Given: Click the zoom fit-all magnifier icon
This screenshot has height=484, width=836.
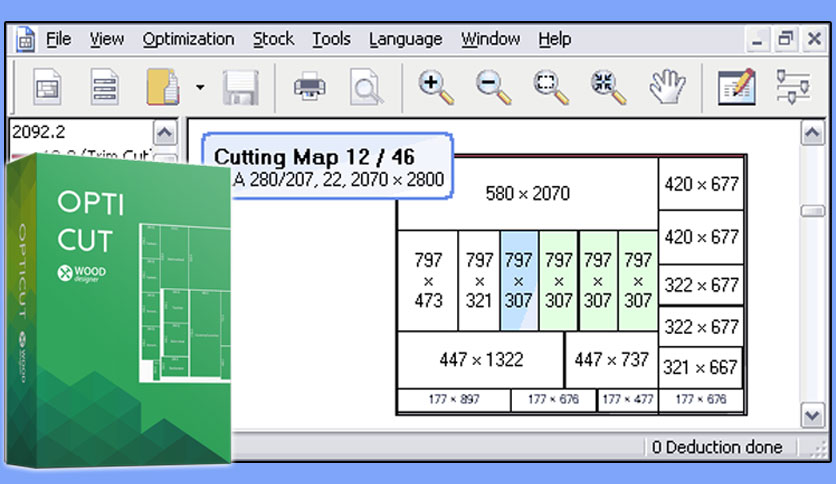Looking at the screenshot, I should (x=609, y=87).
